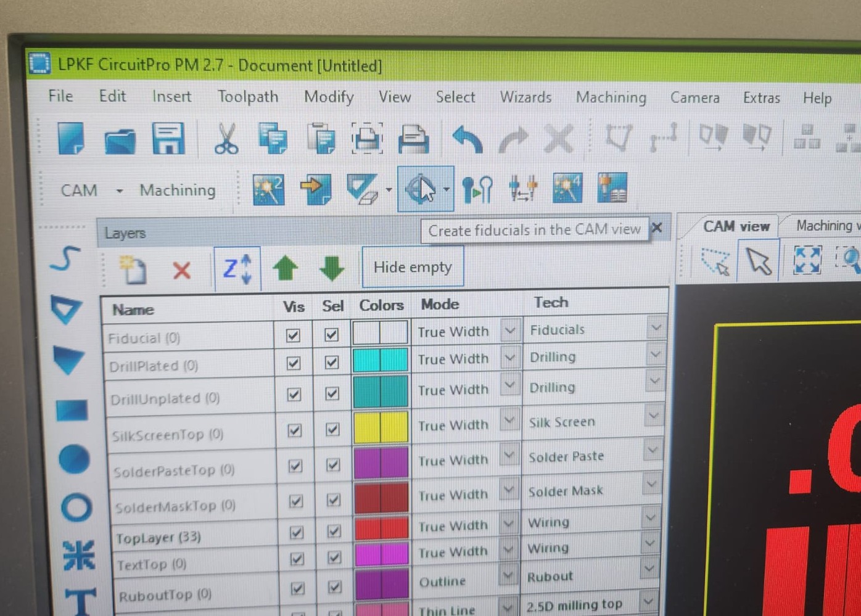Select the curve drawing tool
This screenshot has width=861, height=616.
65,259
